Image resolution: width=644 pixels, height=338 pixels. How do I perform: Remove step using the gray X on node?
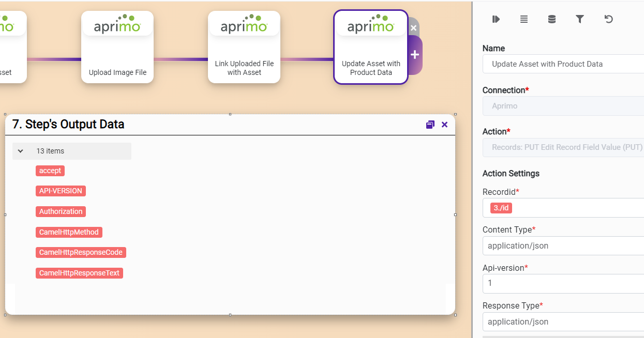point(413,28)
